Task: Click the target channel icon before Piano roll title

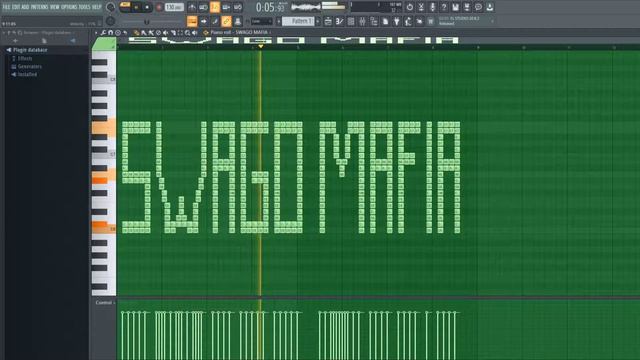Action: (x=206, y=33)
